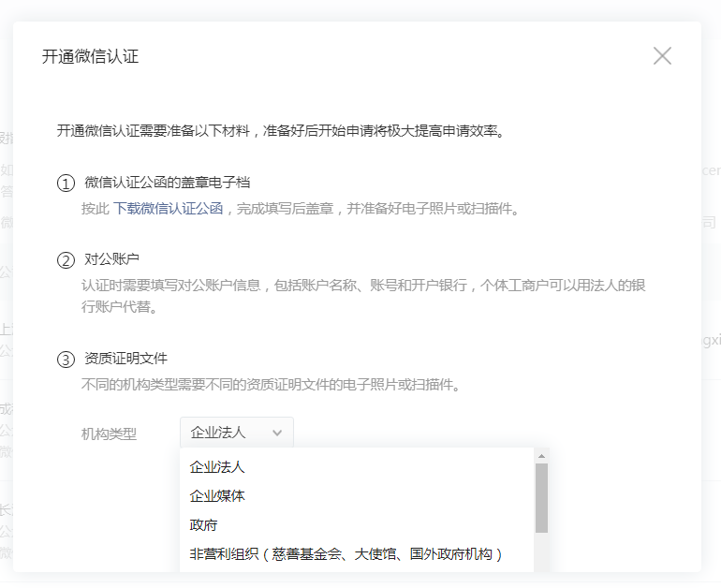
Task: Click the scroll up arrow in dropdown list
Action: (x=541, y=456)
